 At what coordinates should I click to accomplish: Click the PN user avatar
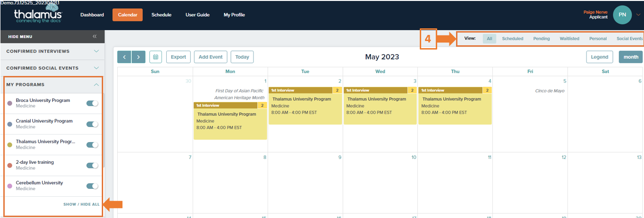coord(622,15)
